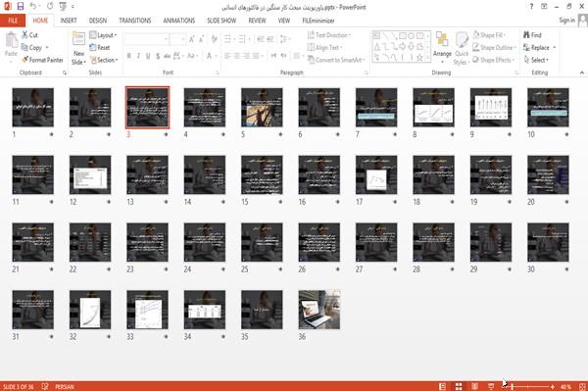Screen dimensions: 588x391
Task: Click the Arrange button in Drawing group
Action: (x=442, y=48)
